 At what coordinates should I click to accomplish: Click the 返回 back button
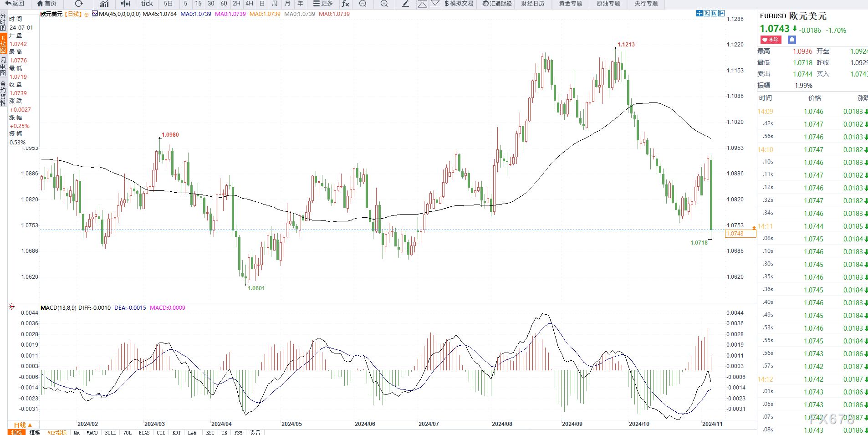tap(15, 4)
